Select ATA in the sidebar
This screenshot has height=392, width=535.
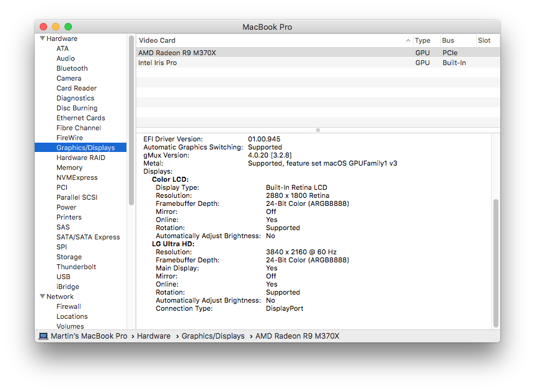pyautogui.click(x=63, y=48)
